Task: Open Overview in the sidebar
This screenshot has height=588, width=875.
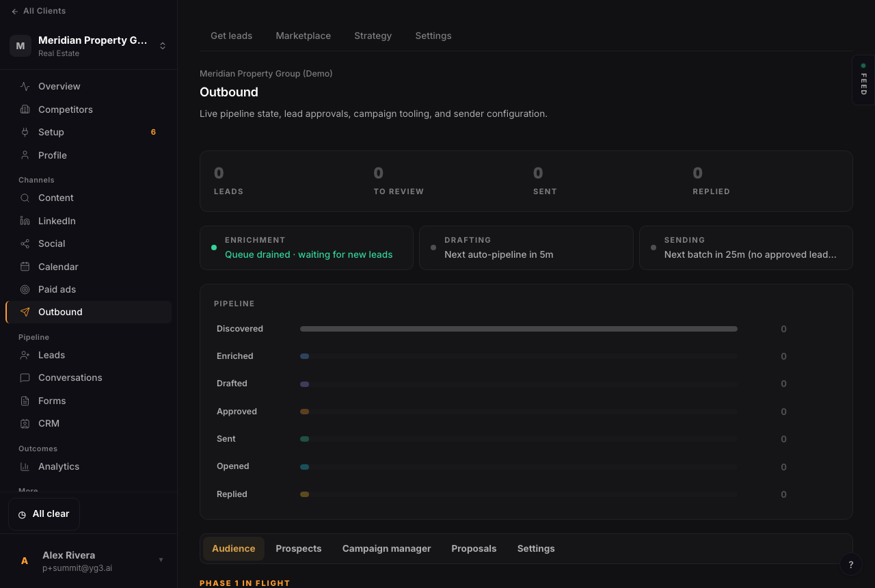Action: coord(88,86)
